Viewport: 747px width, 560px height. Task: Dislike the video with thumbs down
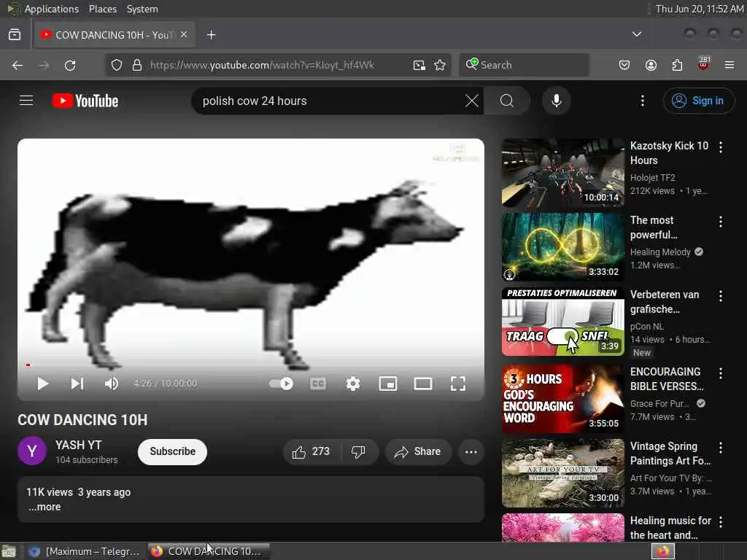point(358,451)
